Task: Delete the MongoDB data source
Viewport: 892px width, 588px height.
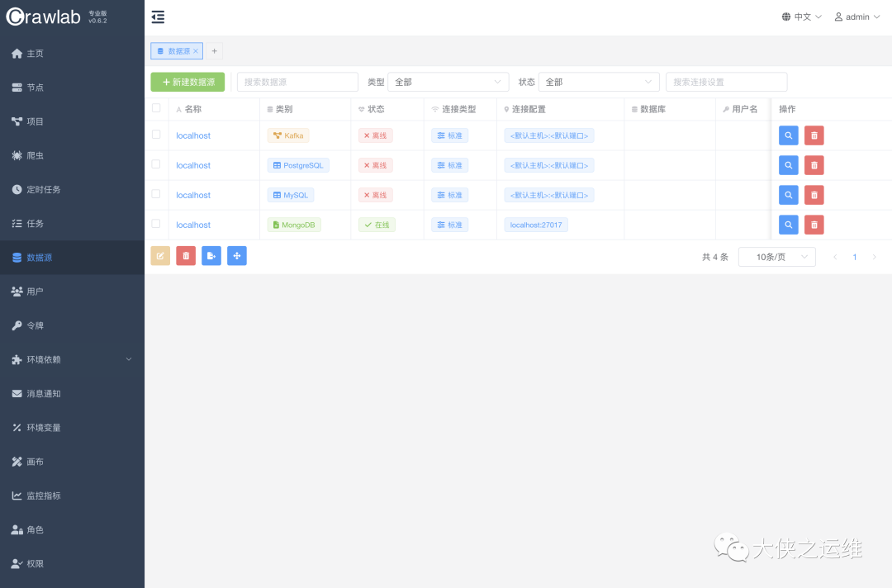Action: [814, 225]
